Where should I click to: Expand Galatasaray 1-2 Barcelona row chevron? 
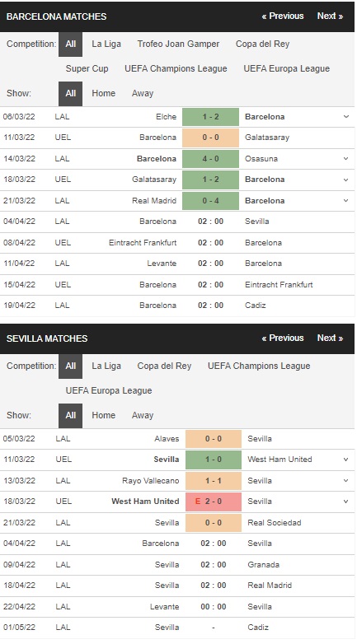pyautogui.click(x=346, y=180)
